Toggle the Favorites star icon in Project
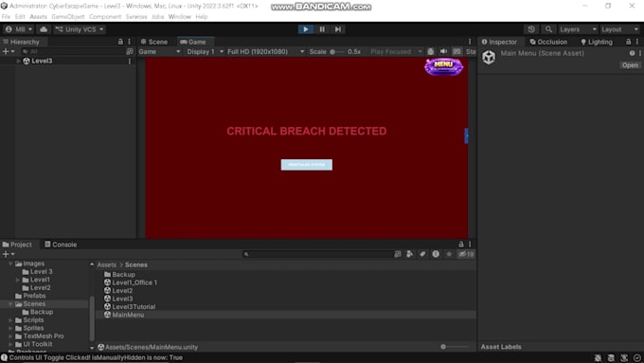The image size is (644, 363). click(449, 254)
